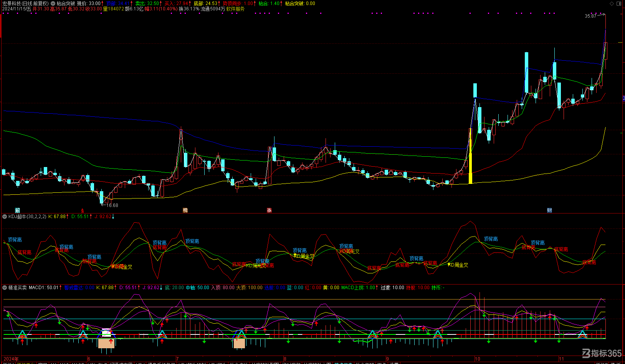Click the 粘合突破 indicator name in header

coord(66,3)
